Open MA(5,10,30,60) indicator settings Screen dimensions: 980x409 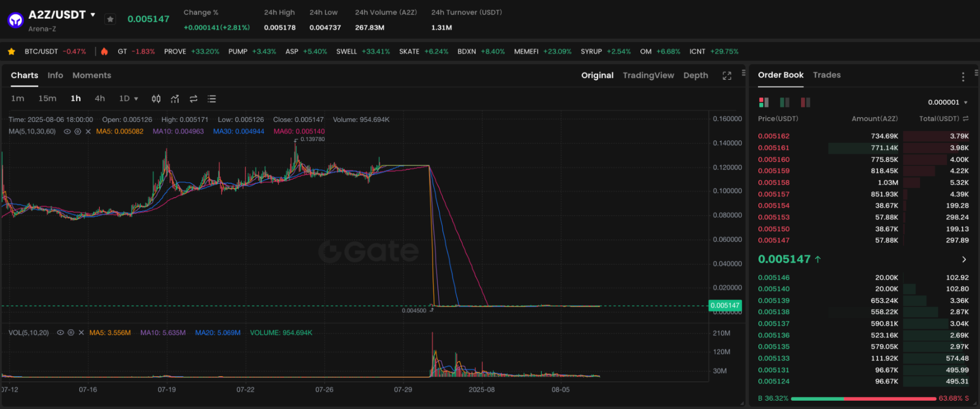(x=77, y=132)
